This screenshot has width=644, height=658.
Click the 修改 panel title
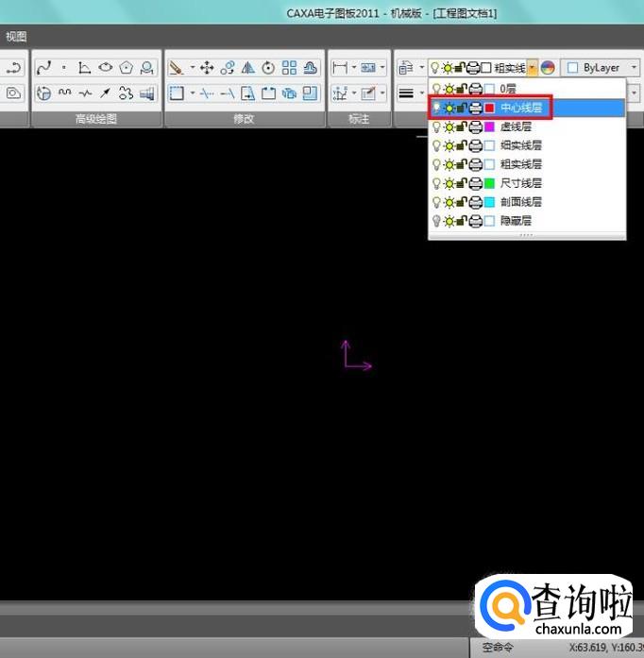coord(244,119)
